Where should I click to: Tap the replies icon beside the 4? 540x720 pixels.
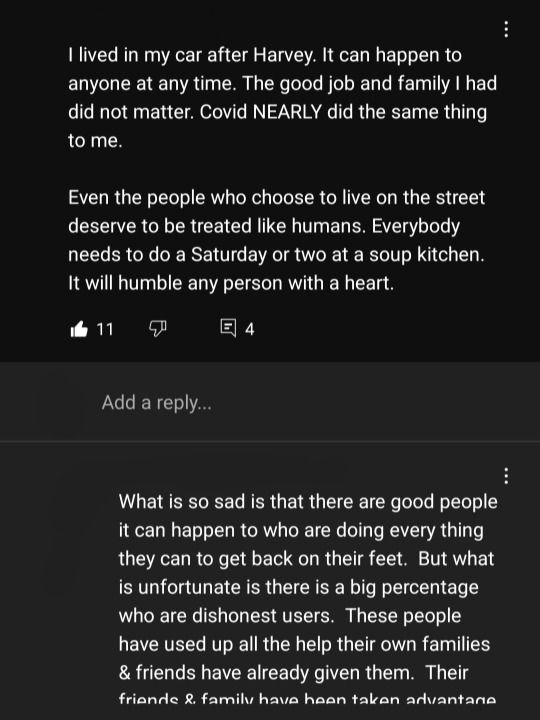coord(228,328)
